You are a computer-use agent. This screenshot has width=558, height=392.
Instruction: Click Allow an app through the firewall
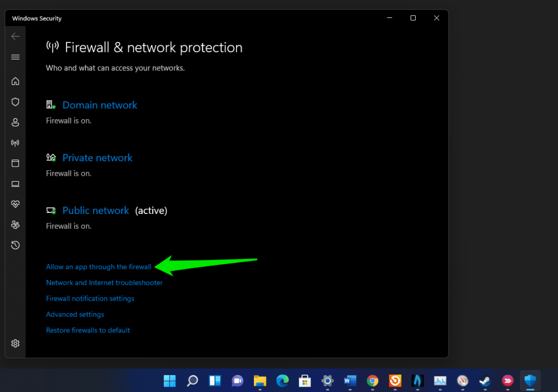click(x=98, y=267)
